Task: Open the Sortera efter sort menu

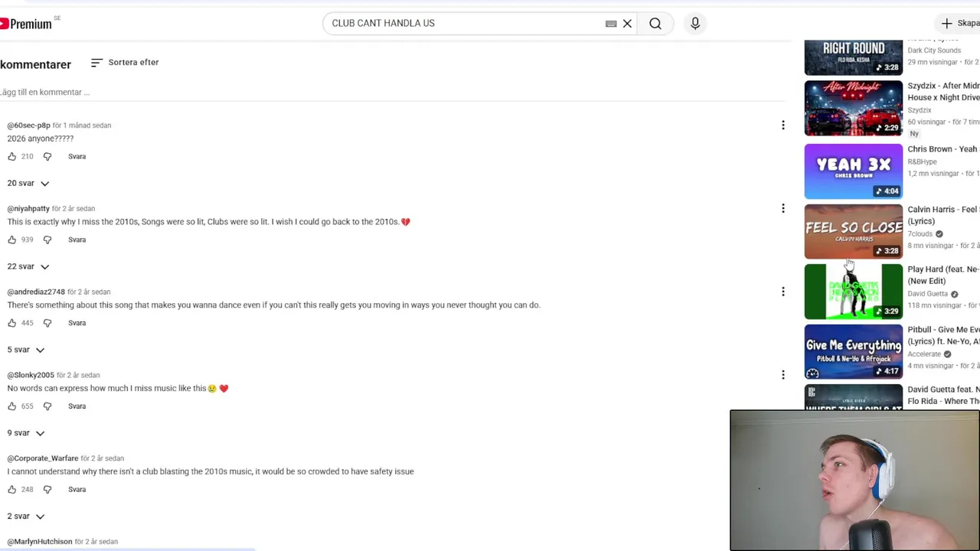Action: pos(125,63)
